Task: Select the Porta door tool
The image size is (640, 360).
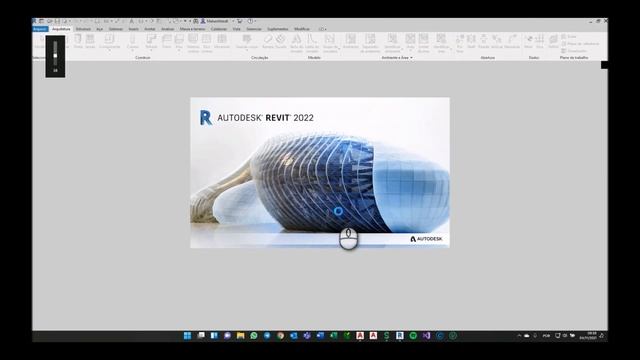Action: coord(78,41)
